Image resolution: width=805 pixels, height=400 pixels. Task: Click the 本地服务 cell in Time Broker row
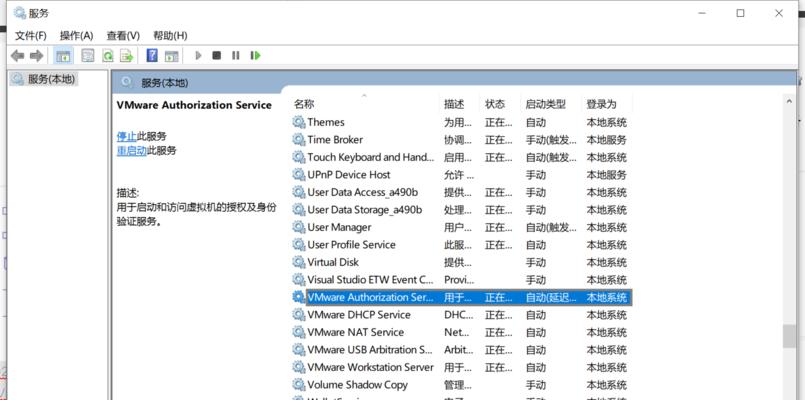[x=606, y=140]
